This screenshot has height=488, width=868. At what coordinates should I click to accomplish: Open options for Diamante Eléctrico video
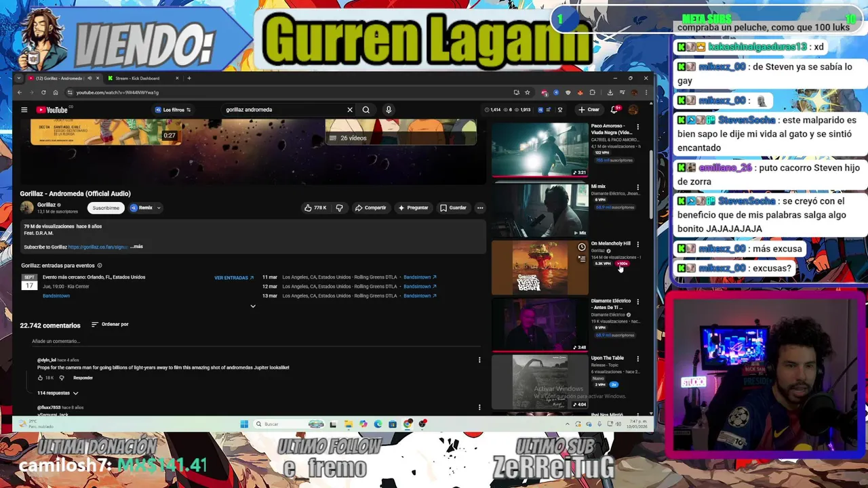637,302
